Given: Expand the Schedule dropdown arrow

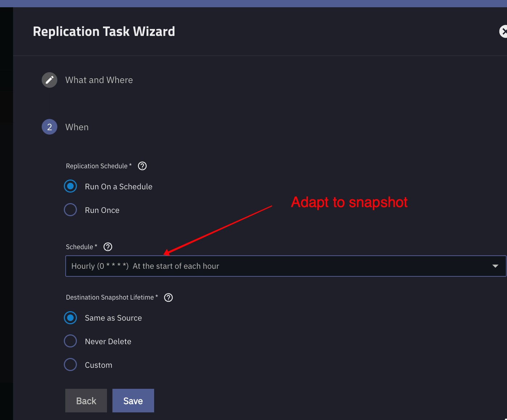Looking at the screenshot, I should point(495,266).
